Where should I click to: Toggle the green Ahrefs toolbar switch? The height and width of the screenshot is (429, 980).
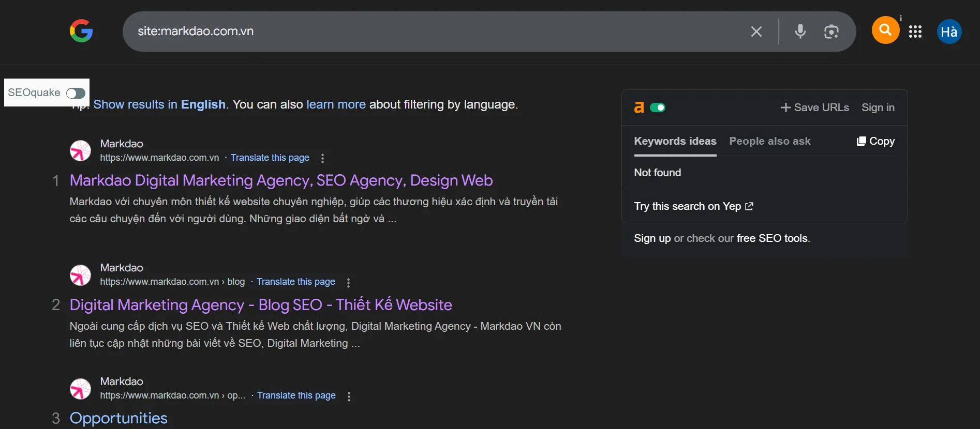tap(658, 108)
